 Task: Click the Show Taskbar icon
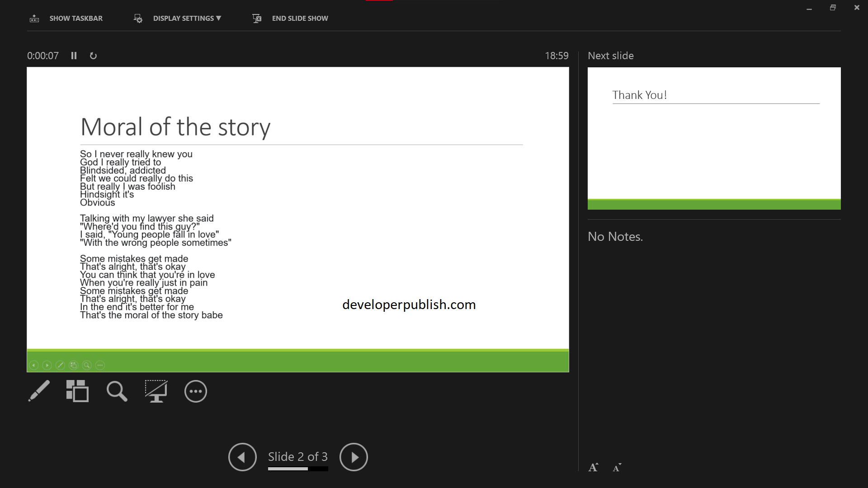pyautogui.click(x=34, y=18)
